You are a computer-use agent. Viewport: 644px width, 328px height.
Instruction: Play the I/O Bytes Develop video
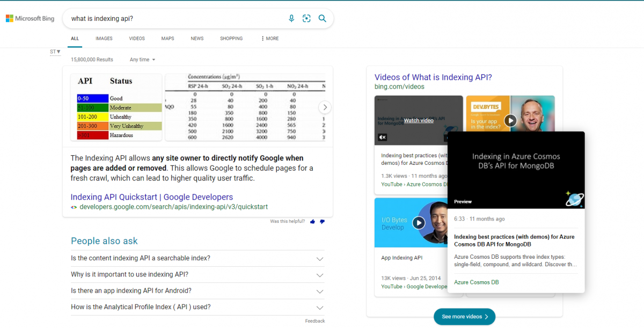coord(419,223)
